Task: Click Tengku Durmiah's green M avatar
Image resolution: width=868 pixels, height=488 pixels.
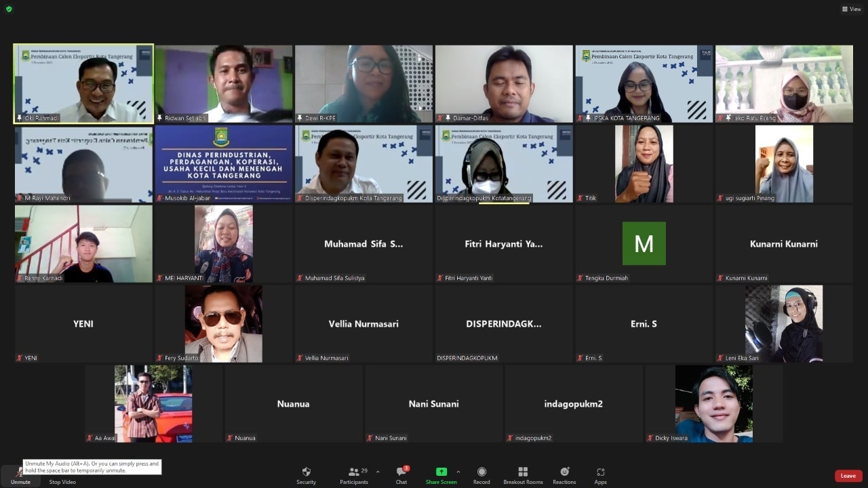Action: pyautogui.click(x=644, y=243)
